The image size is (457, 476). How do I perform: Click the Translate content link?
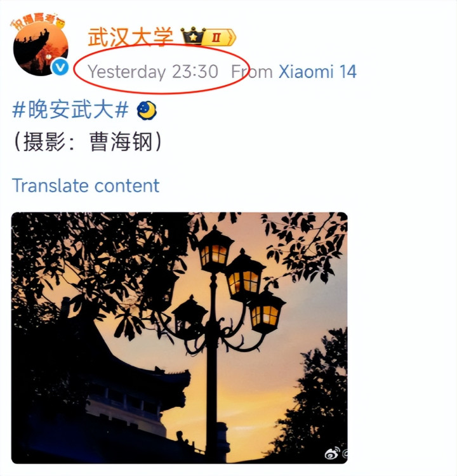coord(86,185)
